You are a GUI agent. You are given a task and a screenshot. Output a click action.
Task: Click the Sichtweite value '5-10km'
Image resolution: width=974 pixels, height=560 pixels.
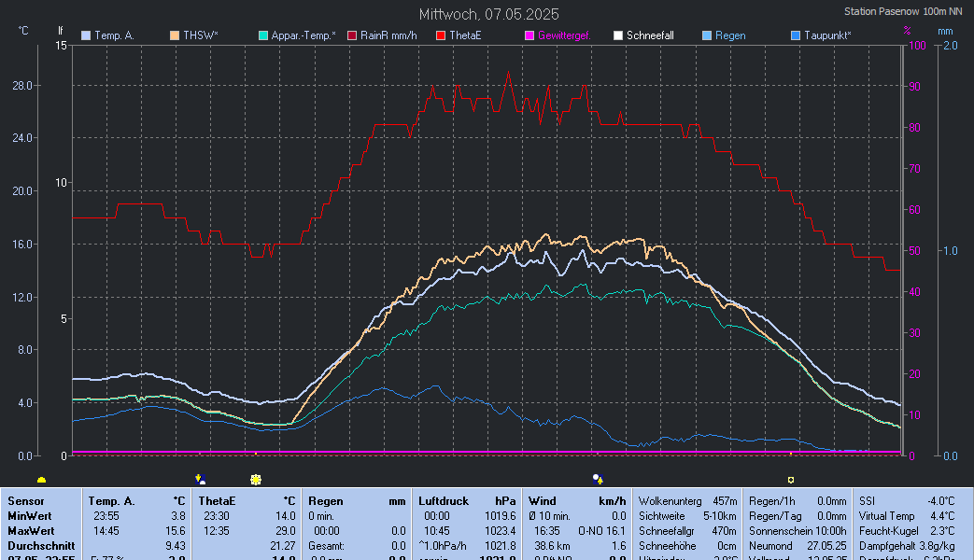coord(720,516)
